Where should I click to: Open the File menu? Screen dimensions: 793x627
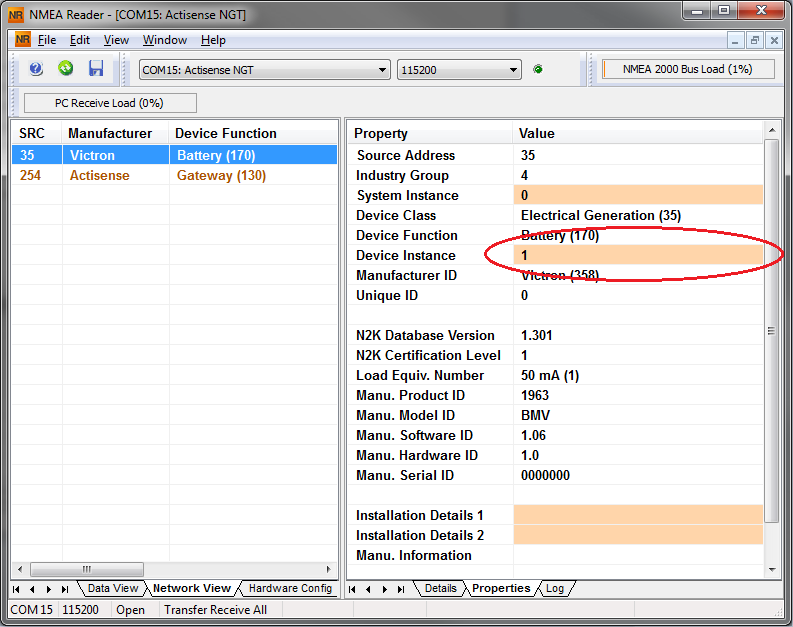[x=47, y=40]
